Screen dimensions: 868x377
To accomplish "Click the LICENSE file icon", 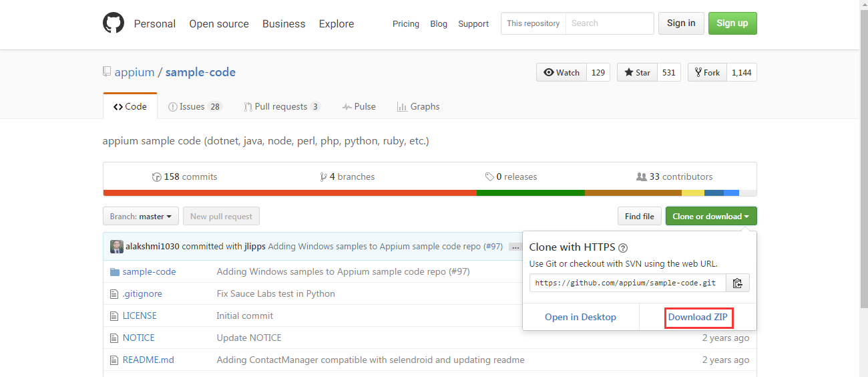I will click(114, 316).
